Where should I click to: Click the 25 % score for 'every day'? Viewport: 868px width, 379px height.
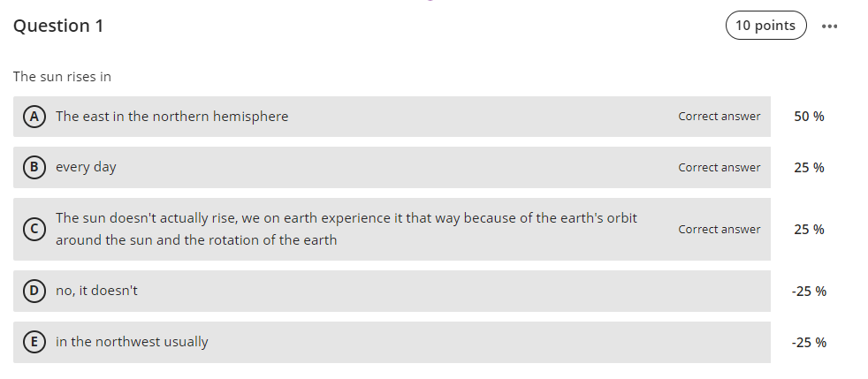(x=809, y=167)
